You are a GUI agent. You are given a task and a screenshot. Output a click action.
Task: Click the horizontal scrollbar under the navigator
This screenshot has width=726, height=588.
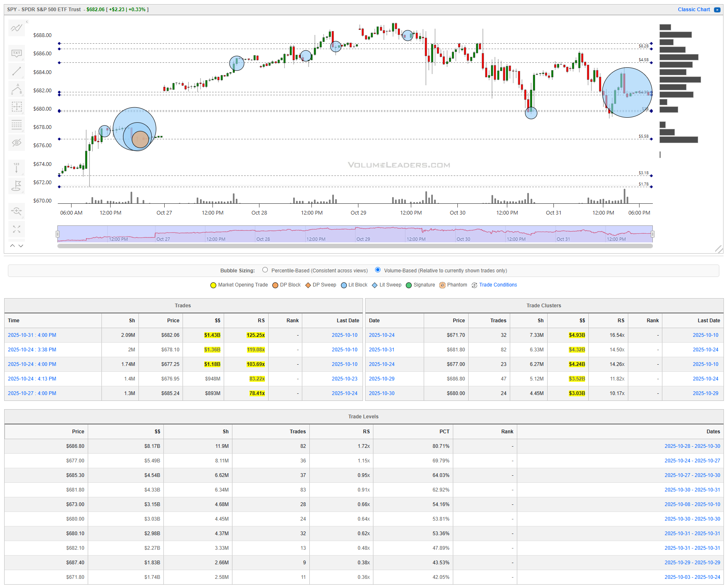coord(355,246)
